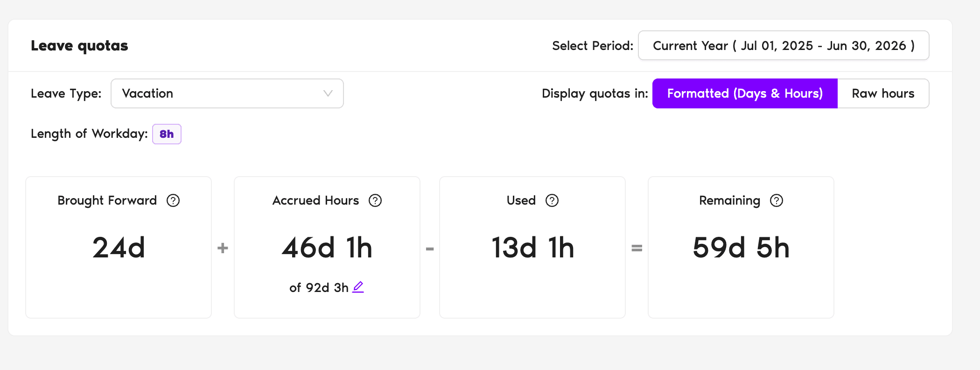Click the help icon beside Brought Forward
This screenshot has height=370, width=980.
(x=173, y=200)
